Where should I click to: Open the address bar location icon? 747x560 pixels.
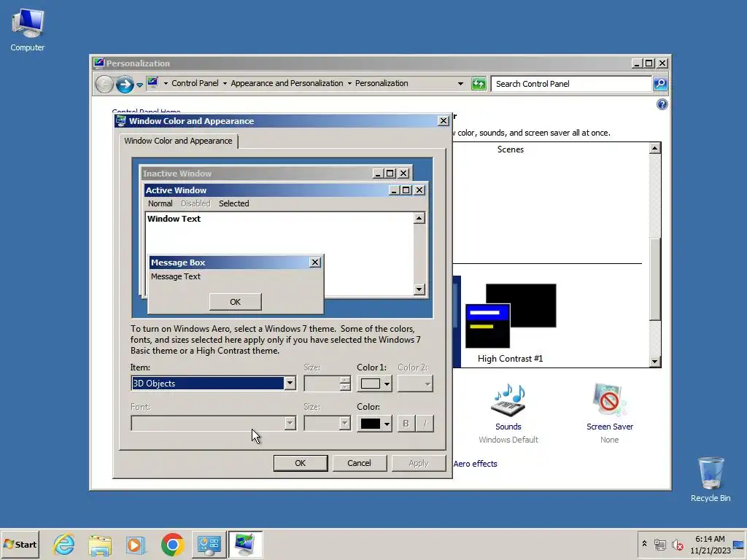152,83
